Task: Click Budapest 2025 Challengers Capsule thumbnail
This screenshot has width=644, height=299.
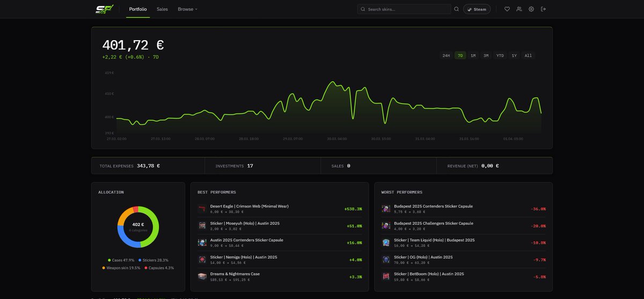Action: (386, 226)
